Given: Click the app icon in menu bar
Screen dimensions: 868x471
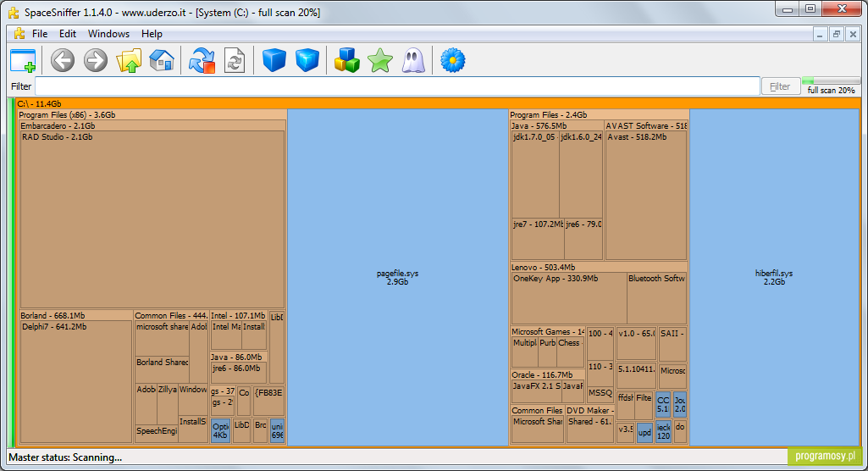Looking at the screenshot, I should click(x=19, y=33).
